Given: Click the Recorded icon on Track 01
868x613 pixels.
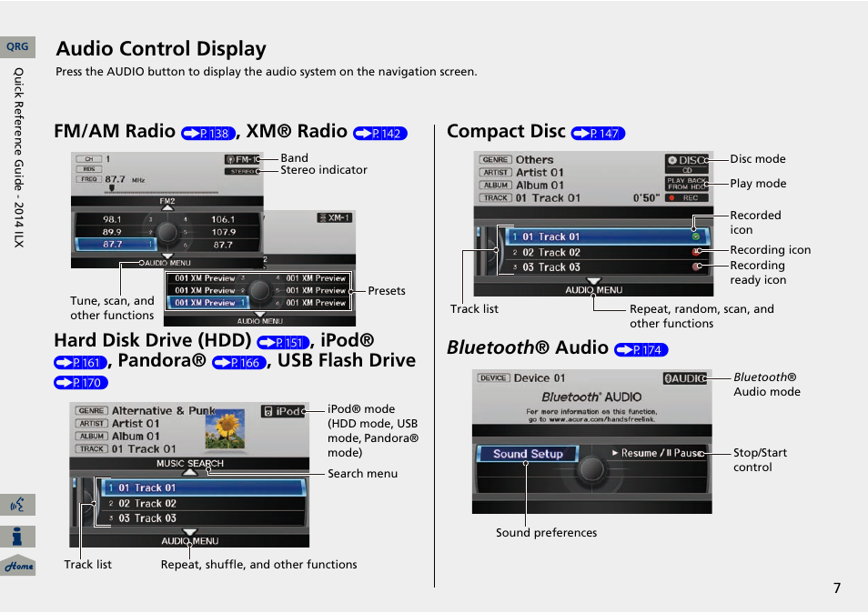Looking at the screenshot, I should tap(696, 236).
